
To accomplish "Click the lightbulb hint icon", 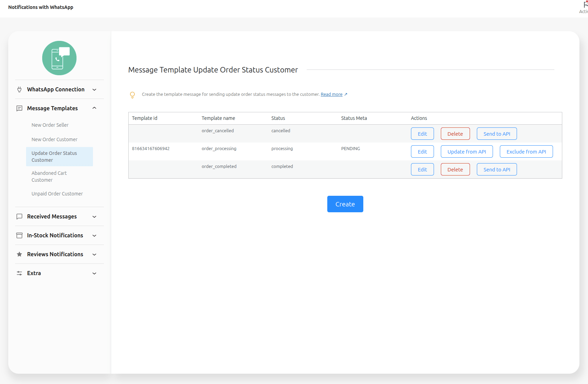I will (132, 95).
